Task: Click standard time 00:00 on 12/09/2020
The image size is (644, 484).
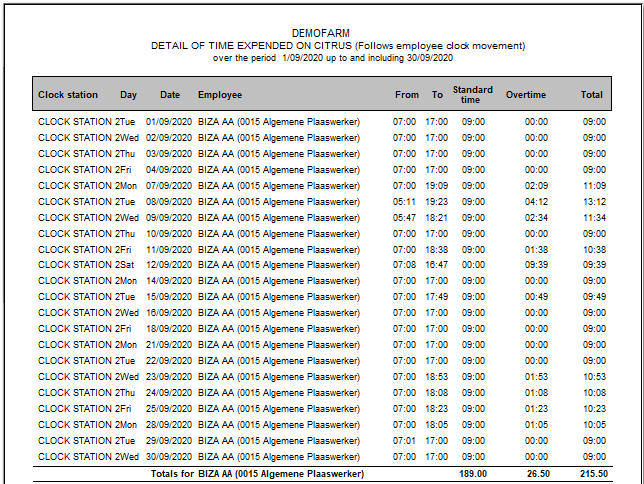Action: (473, 265)
